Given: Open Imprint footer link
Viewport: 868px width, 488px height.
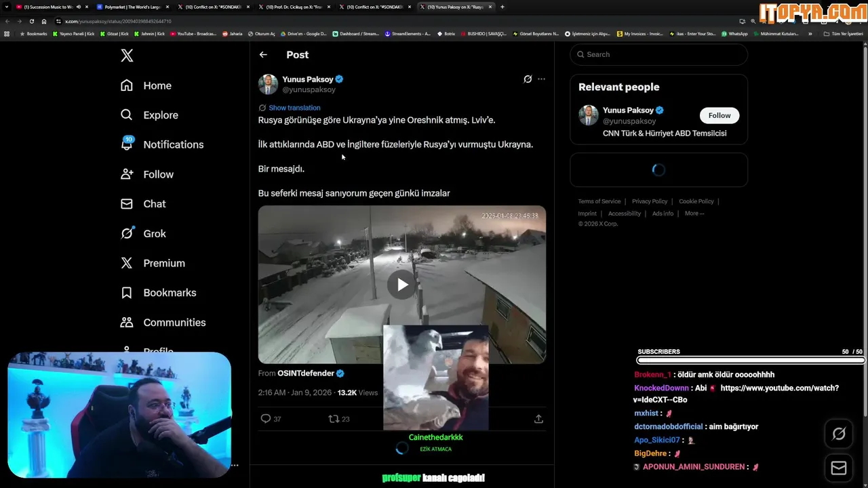Looking at the screenshot, I should click(x=587, y=213).
